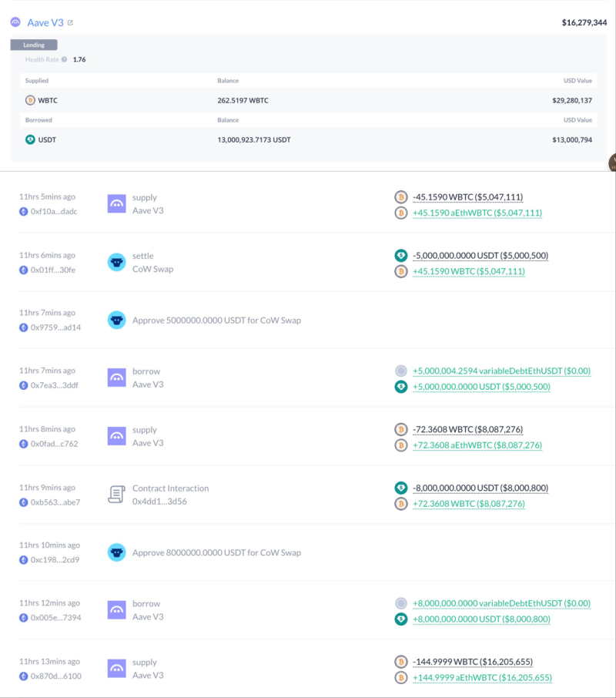Open the Aave V3 protocol title link

[45, 22]
